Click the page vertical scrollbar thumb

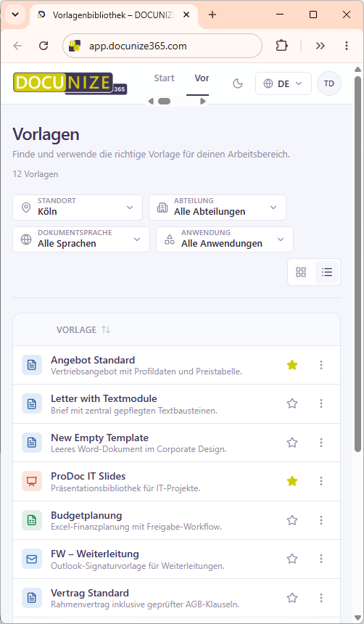tap(357, 263)
